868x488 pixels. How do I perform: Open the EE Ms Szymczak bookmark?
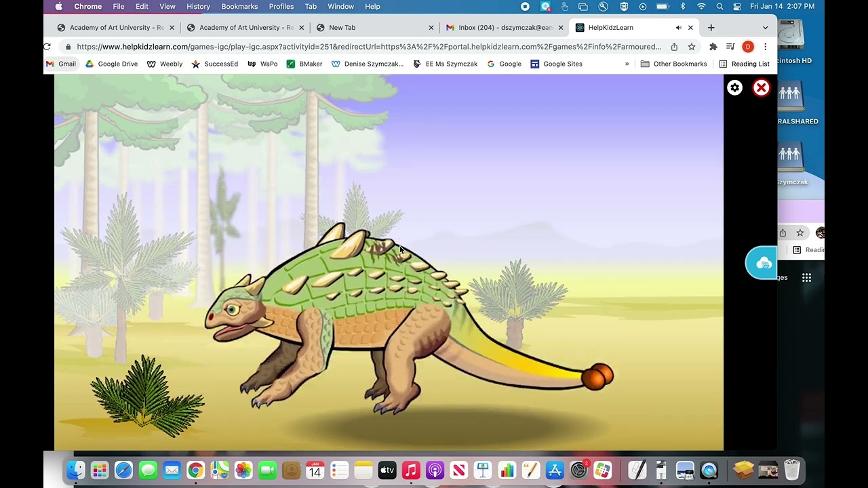[x=445, y=64]
